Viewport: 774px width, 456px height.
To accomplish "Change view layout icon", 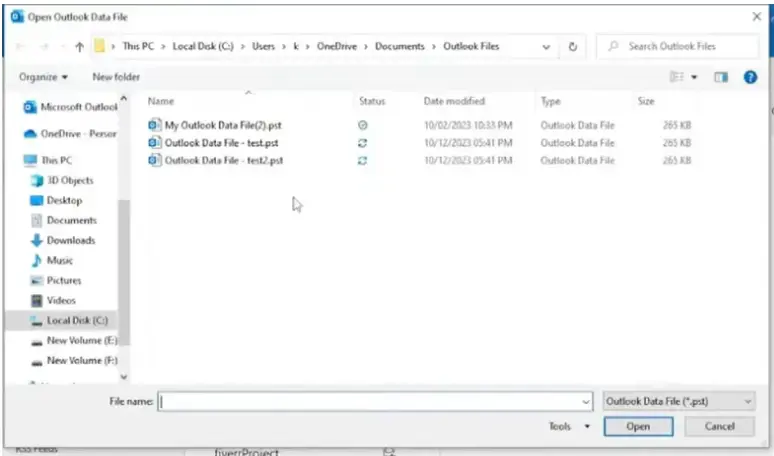I will click(677, 77).
